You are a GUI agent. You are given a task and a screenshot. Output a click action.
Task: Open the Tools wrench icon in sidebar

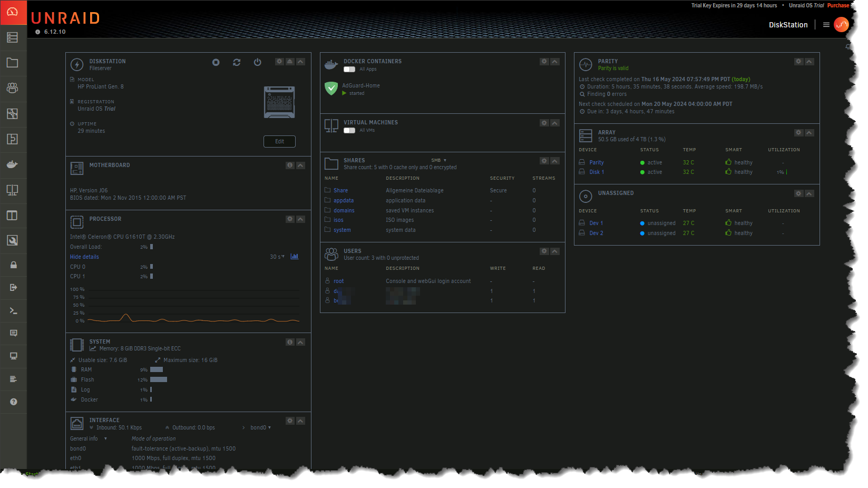[13, 240]
